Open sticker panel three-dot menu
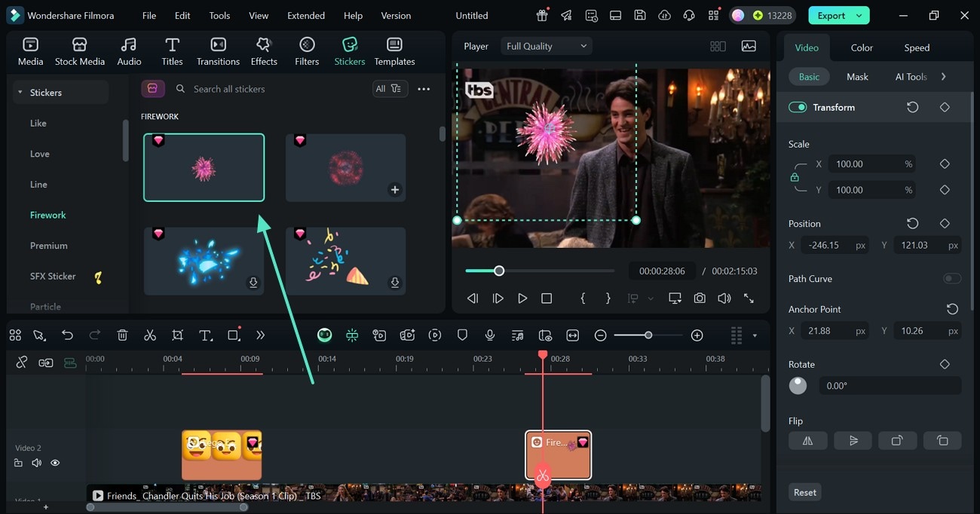Viewport: 980px width, 514px height. (424, 89)
